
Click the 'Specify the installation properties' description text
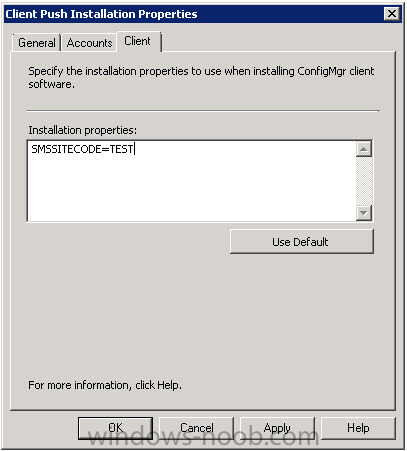click(x=201, y=77)
